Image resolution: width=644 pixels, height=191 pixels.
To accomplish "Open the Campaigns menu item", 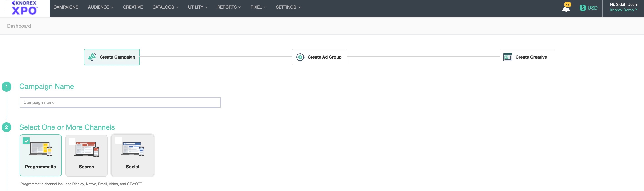I will [66, 7].
